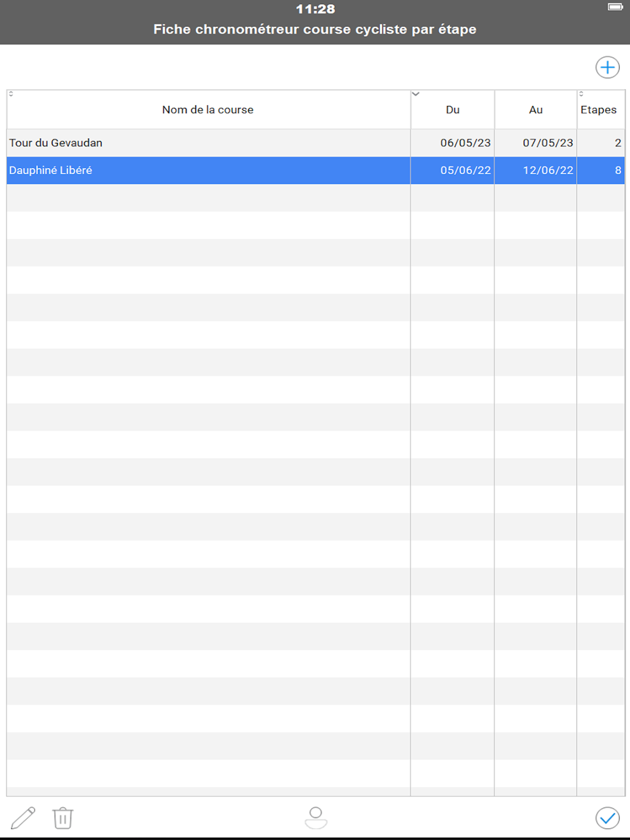
Task: Click the stage count 2 for Tour du Gevaudan
Action: click(x=618, y=143)
